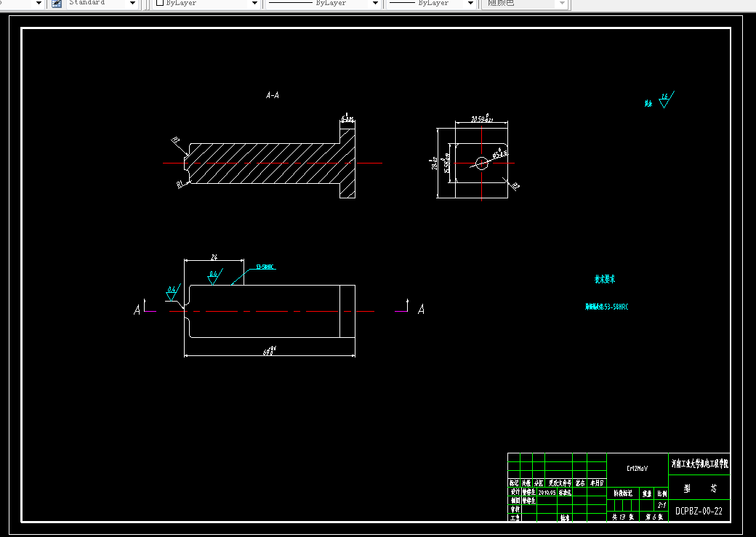The image size is (756, 537).
Task: Select the φ5 hole diameter dimension
Action: [x=500, y=154]
